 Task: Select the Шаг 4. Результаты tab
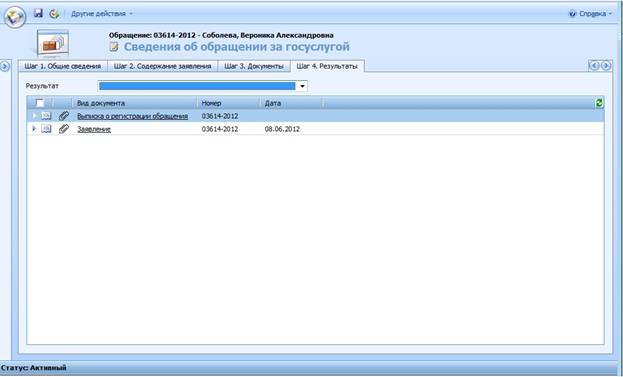(327, 66)
